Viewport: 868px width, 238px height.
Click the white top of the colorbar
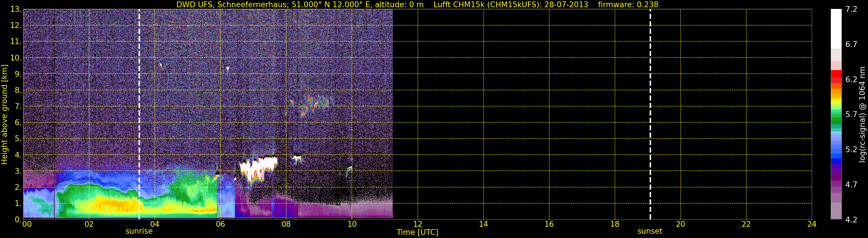click(836, 29)
